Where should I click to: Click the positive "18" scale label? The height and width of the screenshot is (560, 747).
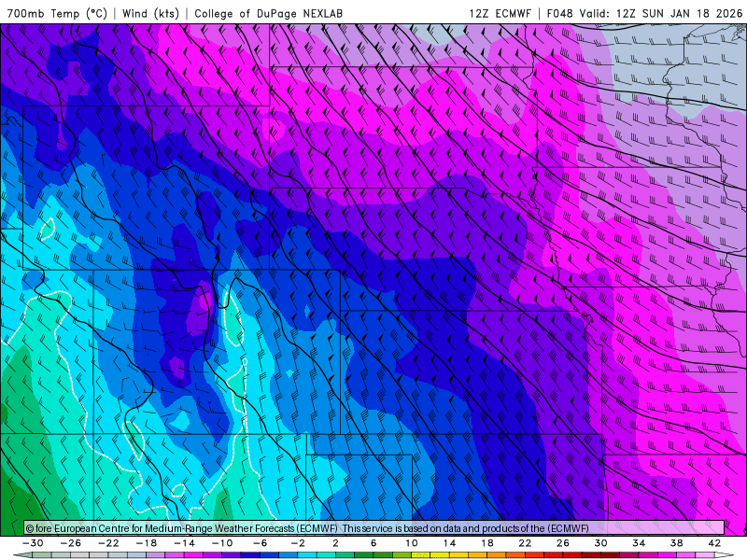click(487, 543)
